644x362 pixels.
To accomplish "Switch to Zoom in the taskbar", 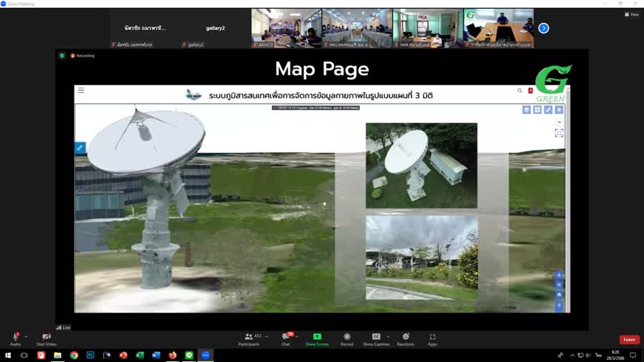I will [x=206, y=355].
